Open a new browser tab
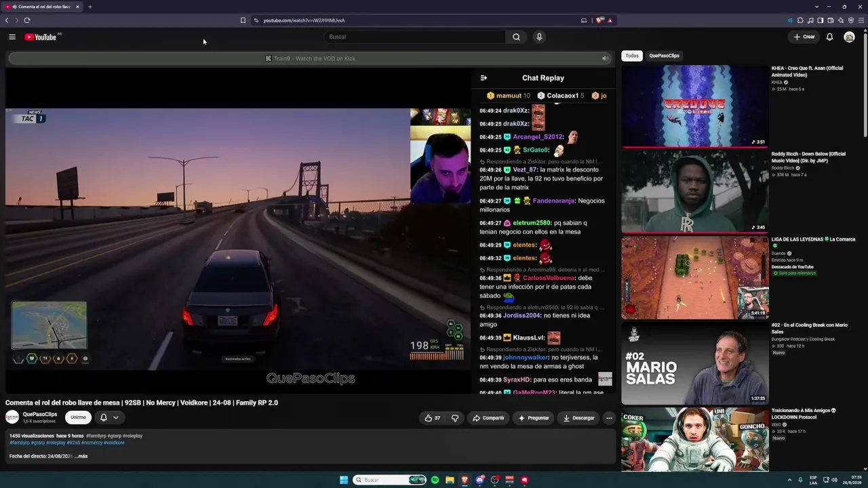This screenshot has width=868, height=488. 90,7
